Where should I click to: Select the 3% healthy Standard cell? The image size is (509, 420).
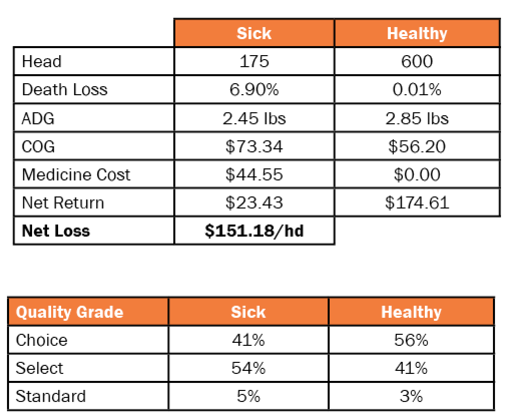point(411,396)
